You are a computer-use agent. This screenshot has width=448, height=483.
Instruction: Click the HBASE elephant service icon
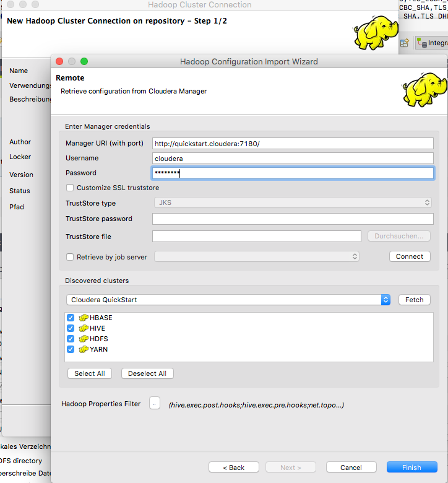coord(84,318)
